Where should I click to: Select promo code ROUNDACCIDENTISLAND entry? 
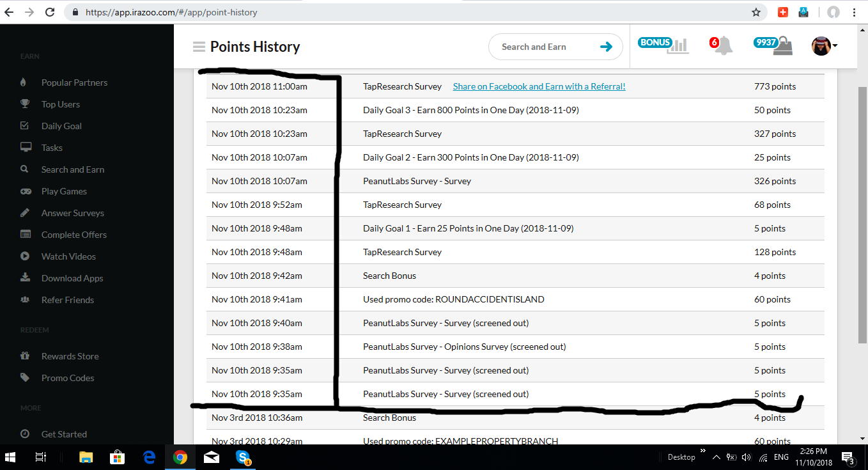[454, 299]
